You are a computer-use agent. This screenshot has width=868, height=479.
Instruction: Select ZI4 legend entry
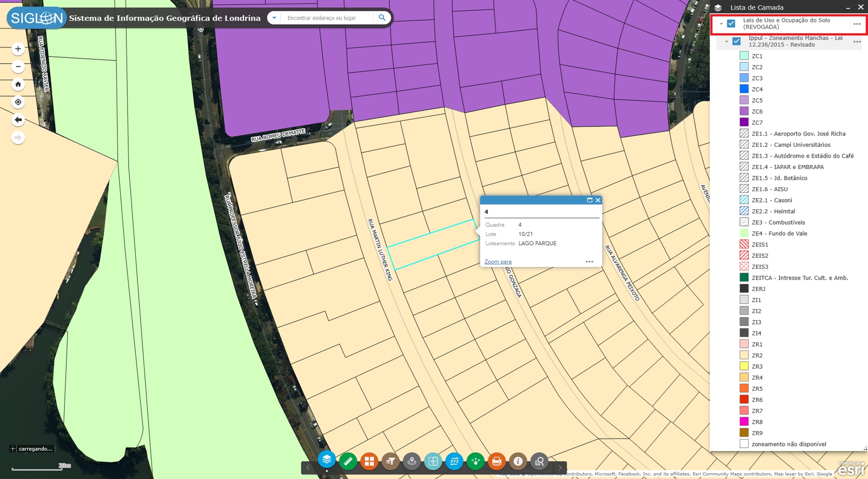[x=756, y=333]
